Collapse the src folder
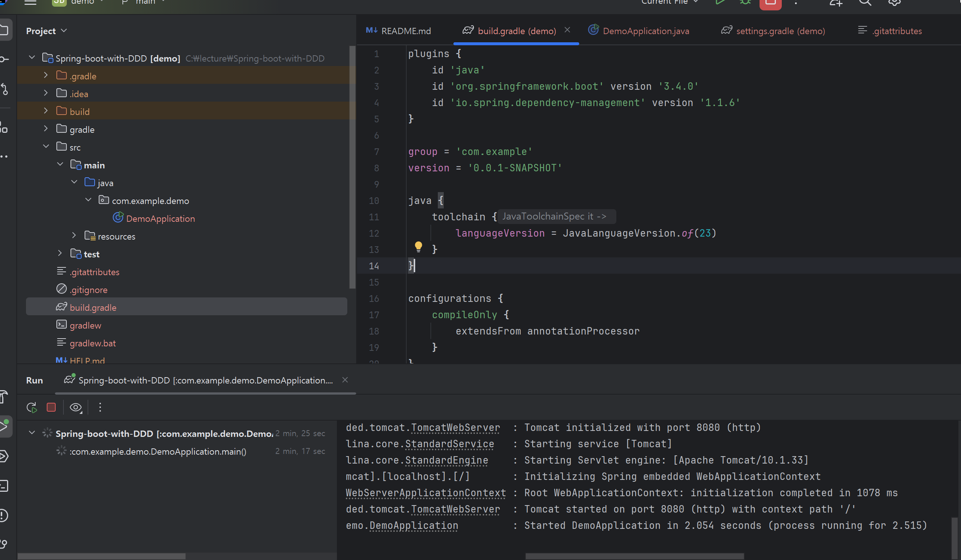This screenshot has width=961, height=560. click(46, 147)
